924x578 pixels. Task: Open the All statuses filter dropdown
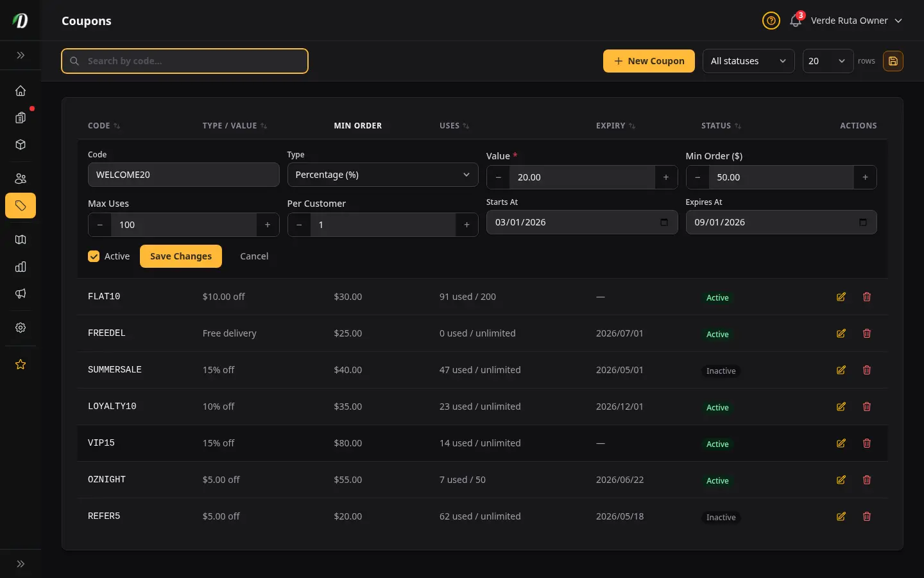(x=748, y=61)
